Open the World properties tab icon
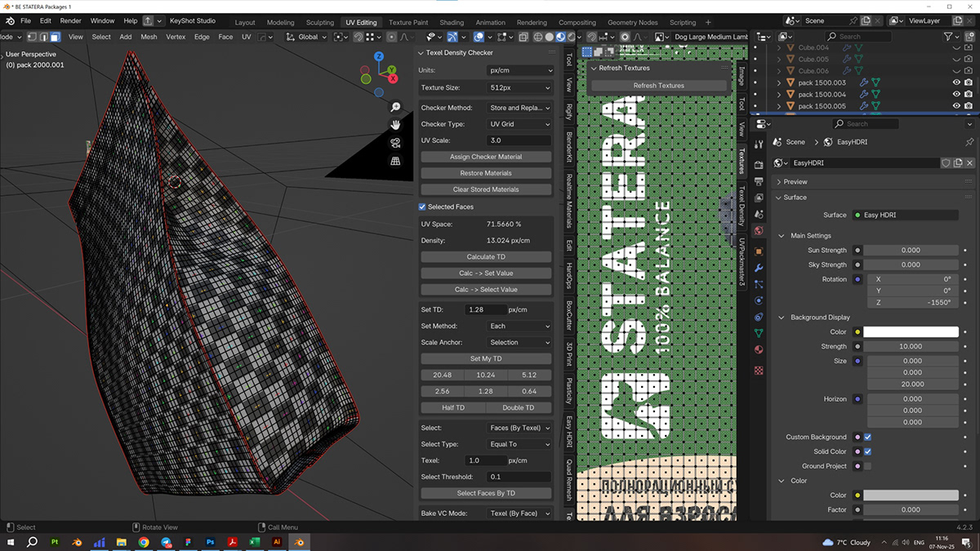980x551 pixels. point(759,232)
